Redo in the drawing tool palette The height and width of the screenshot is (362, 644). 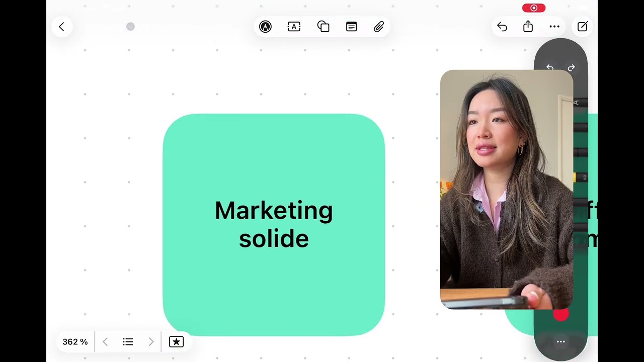click(571, 68)
